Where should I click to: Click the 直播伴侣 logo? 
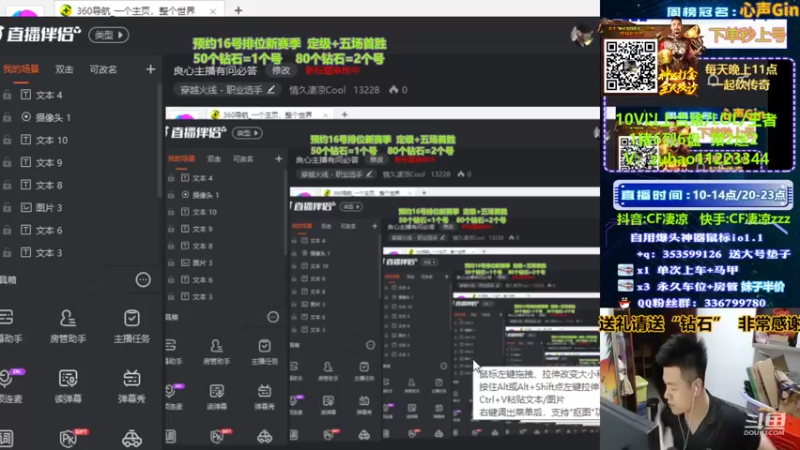click(x=41, y=34)
